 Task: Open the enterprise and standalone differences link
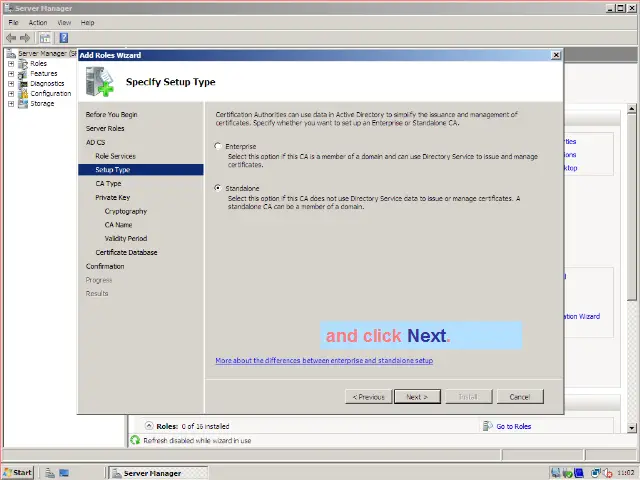[x=324, y=360]
